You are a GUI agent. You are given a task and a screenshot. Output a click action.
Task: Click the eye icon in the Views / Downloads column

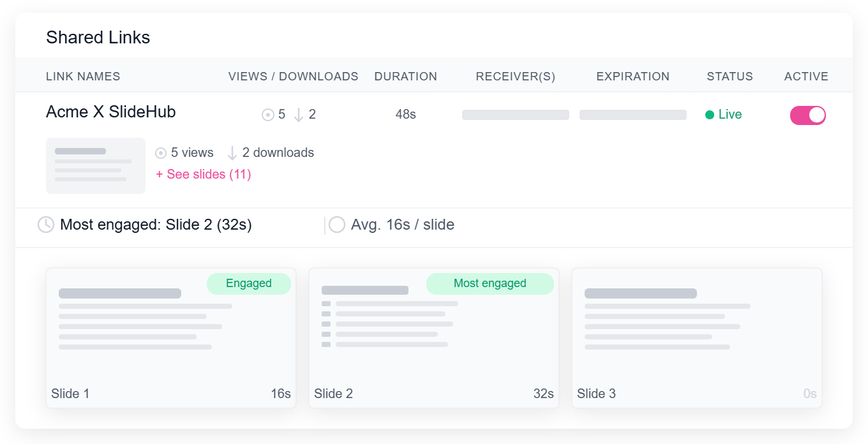[268, 115]
